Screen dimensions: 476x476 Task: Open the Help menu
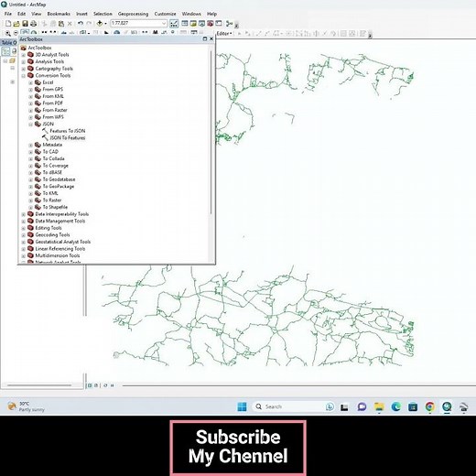pos(211,14)
